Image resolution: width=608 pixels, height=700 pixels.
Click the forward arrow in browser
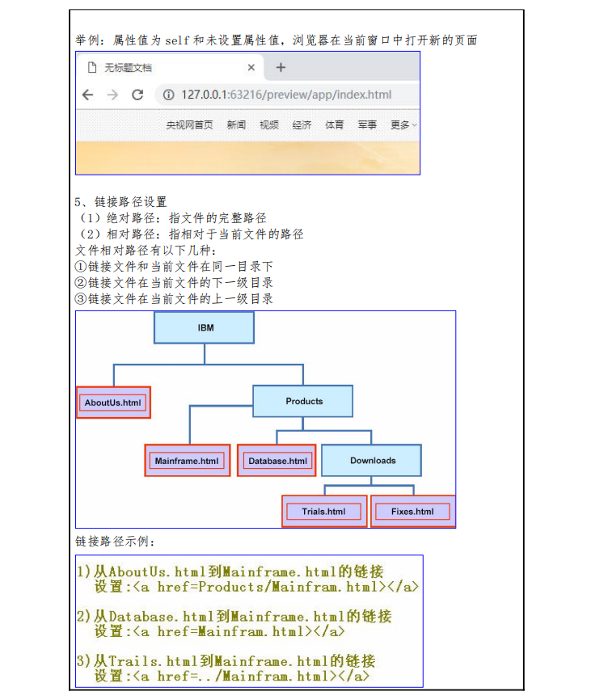click(x=112, y=95)
